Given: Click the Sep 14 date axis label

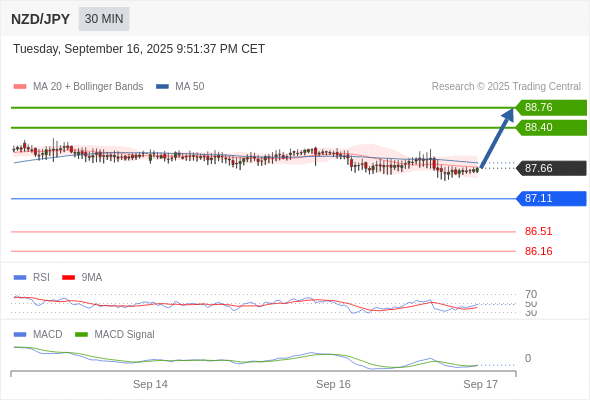Looking at the screenshot, I should 150,384.
